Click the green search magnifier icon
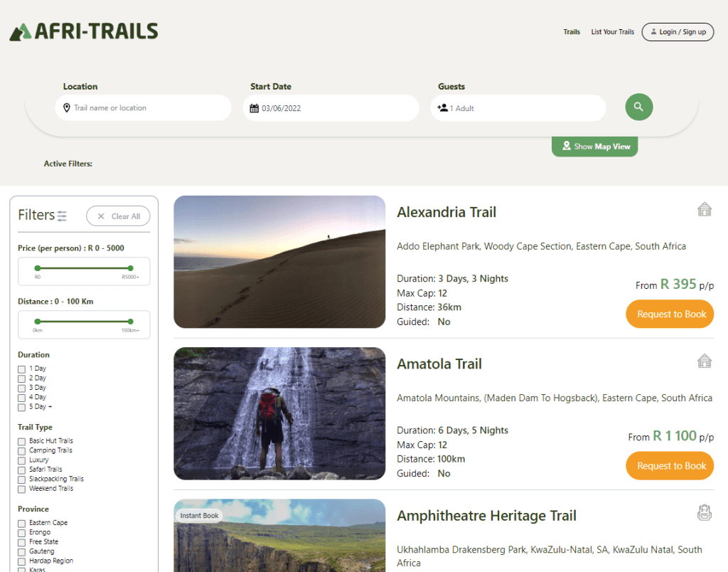This screenshot has width=728, height=572. (x=638, y=106)
